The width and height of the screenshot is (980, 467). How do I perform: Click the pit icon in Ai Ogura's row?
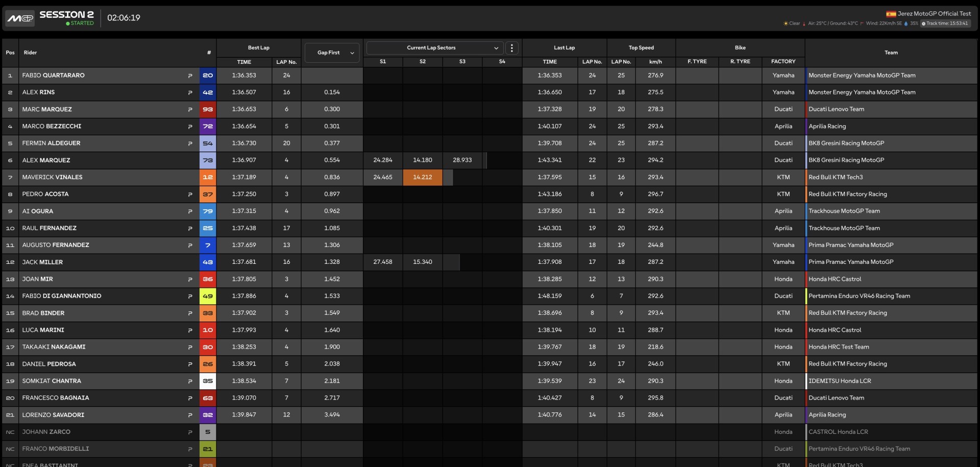point(190,211)
